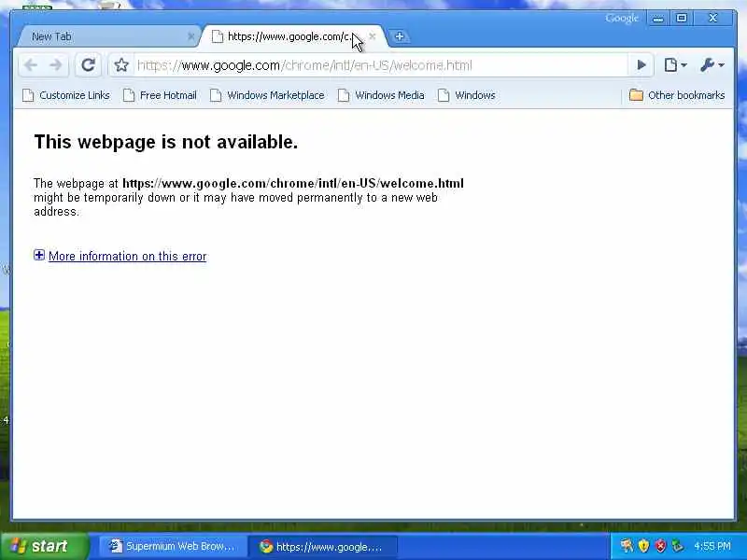The image size is (747, 560).
Task: Open the Windows bookmark
Action: coord(467,95)
